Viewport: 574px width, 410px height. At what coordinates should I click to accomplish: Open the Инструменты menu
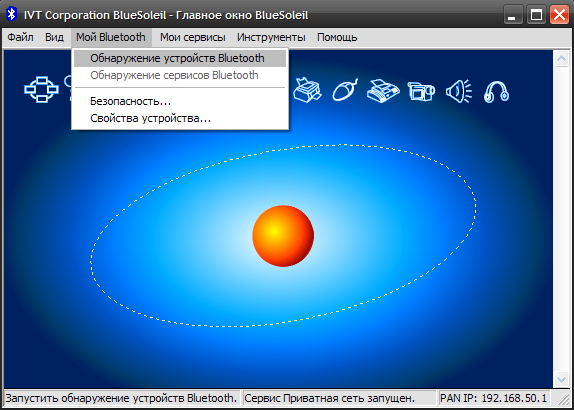(271, 37)
